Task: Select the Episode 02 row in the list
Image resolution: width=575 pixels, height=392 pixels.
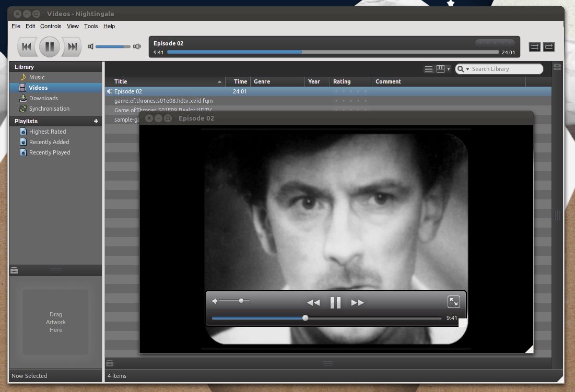Action: pyautogui.click(x=328, y=91)
